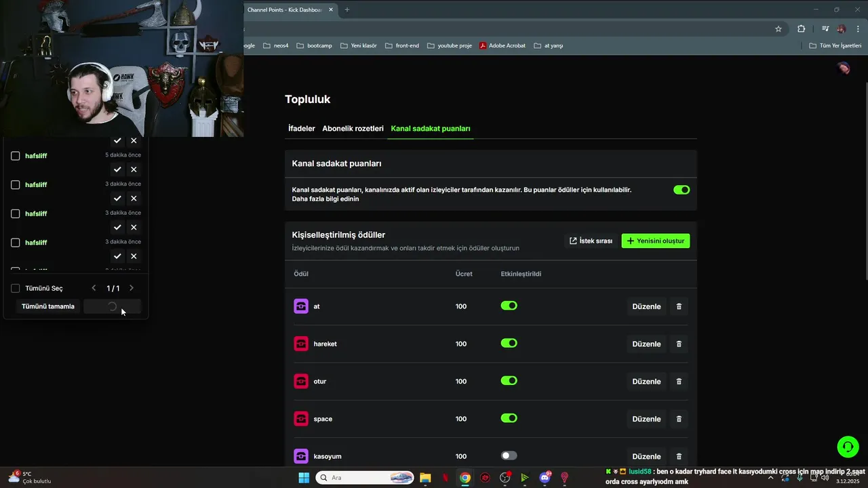Toggle off the 'at' reward
Image resolution: width=868 pixels, height=488 pixels.
pos(509,306)
